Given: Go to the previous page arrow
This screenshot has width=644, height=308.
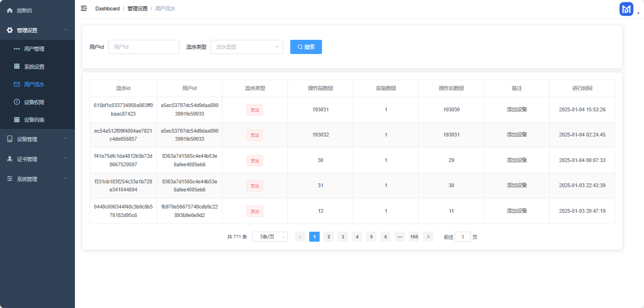Looking at the screenshot, I should coord(300,237).
